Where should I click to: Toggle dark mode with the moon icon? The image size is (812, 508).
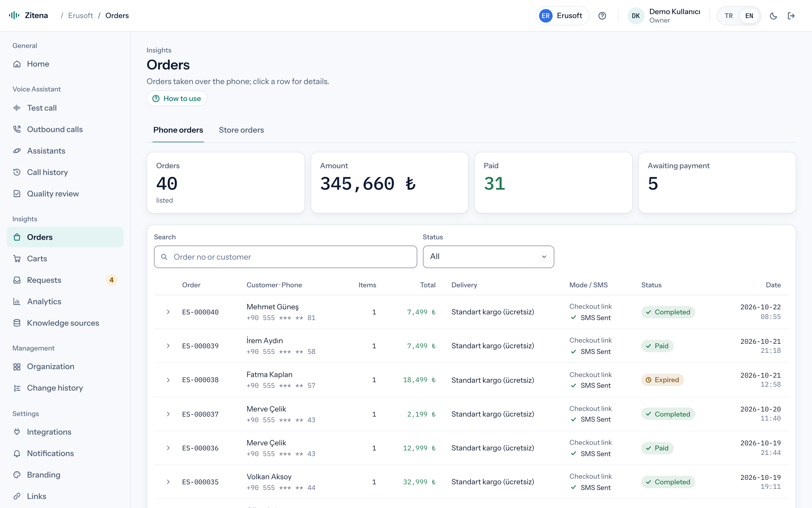pyautogui.click(x=773, y=16)
